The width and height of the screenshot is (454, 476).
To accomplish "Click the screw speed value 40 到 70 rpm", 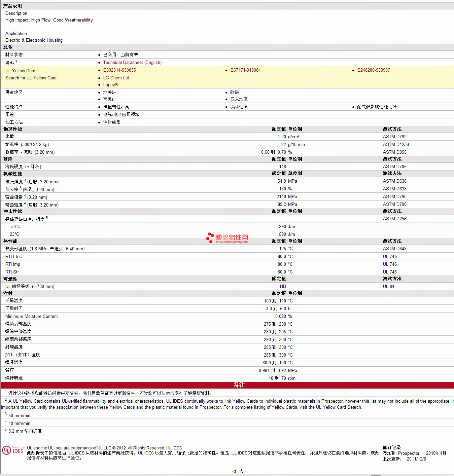I will point(282,378).
